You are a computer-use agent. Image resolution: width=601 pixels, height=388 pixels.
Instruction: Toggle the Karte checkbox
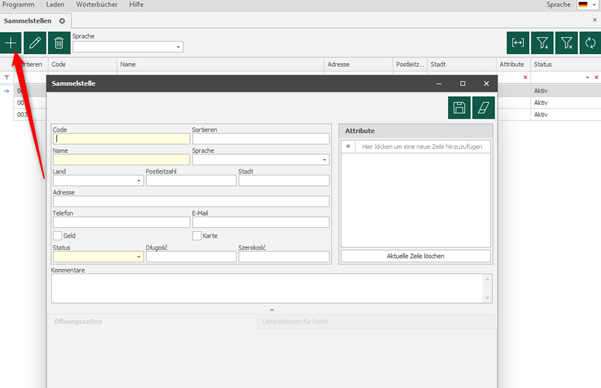(x=197, y=235)
